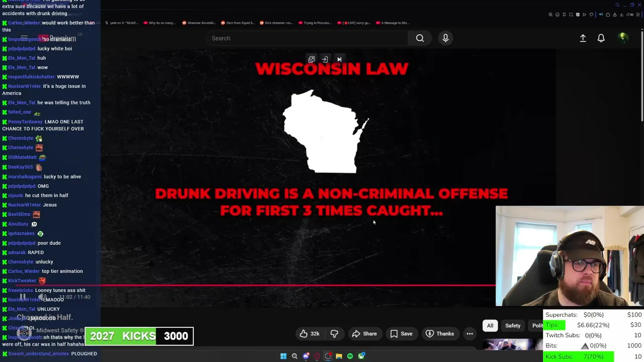Click the browser blue speaker icon
Viewport: 644px width, 362px height.
click(601, 15)
